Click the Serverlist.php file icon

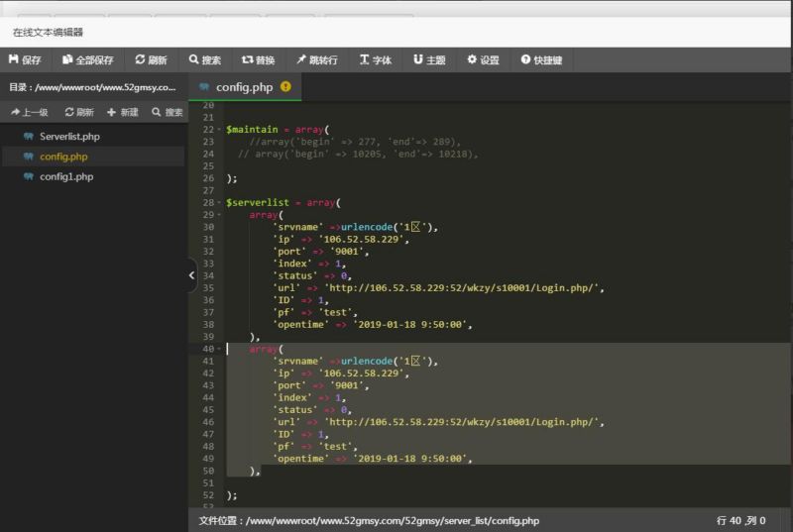[x=29, y=137]
